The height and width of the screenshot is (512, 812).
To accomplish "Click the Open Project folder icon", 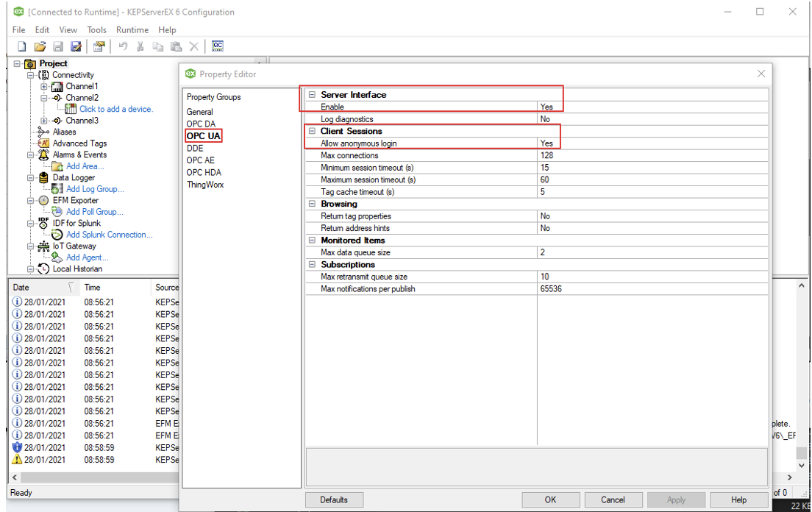I will [x=40, y=46].
